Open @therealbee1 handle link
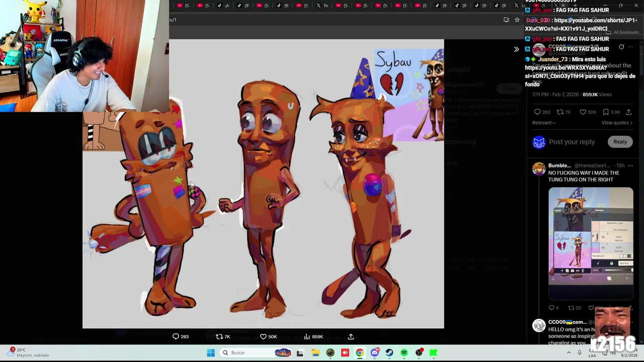The width and height of the screenshot is (644, 362). pyautogui.click(x=592, y=165)
